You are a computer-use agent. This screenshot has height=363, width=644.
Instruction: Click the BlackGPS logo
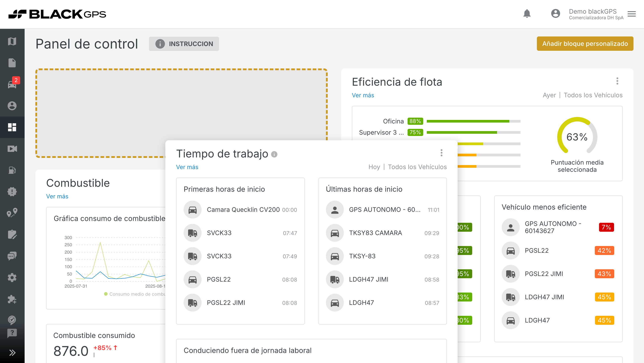click(57, 14)
